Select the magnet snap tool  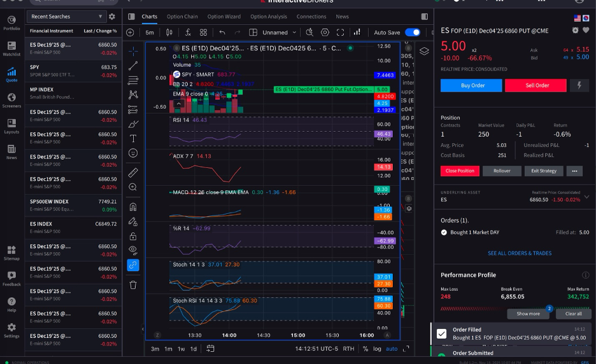point(133,207)
